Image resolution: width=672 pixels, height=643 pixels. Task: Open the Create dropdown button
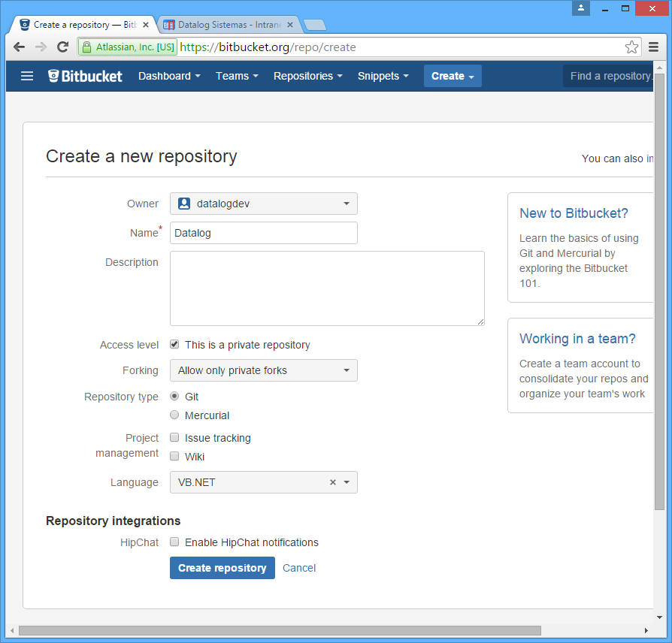(453, 77)
